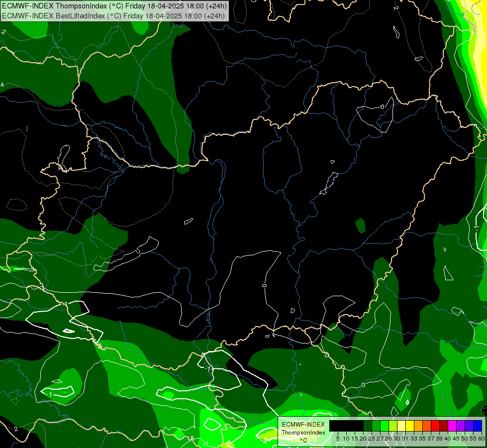Click legend scale value 31
Viewport: 487px width, 448px height.
(x=405, y=439)
